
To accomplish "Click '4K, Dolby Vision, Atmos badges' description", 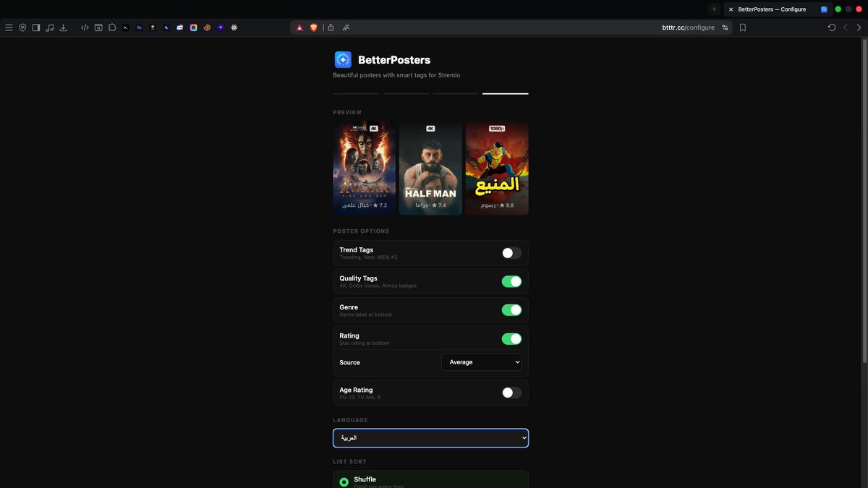I will pos(378,286).
